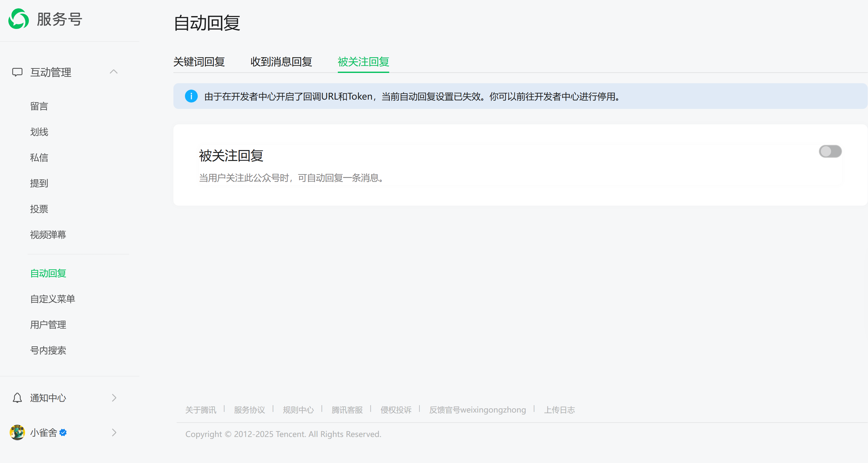
Task: Click the 关于腾讯 footer link
Action: [x=200, y=410]
